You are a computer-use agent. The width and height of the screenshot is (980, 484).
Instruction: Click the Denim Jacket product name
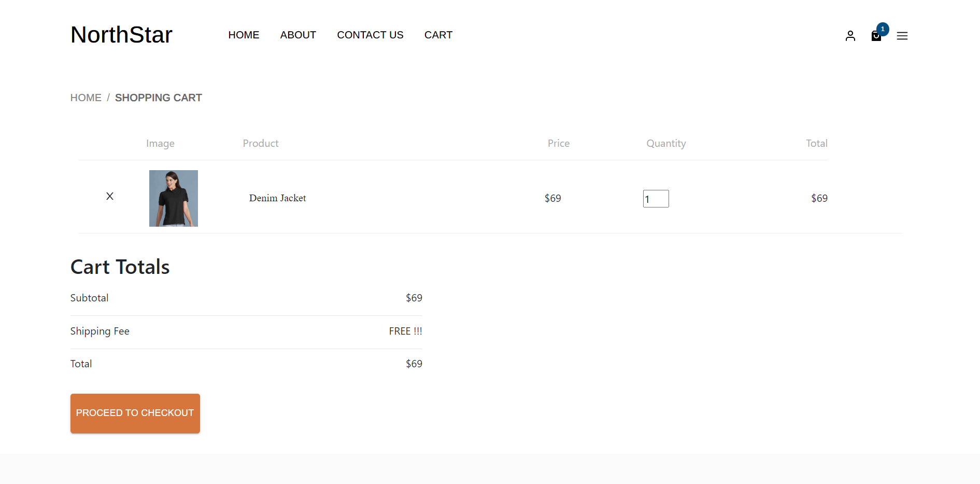tap(277, 198)
